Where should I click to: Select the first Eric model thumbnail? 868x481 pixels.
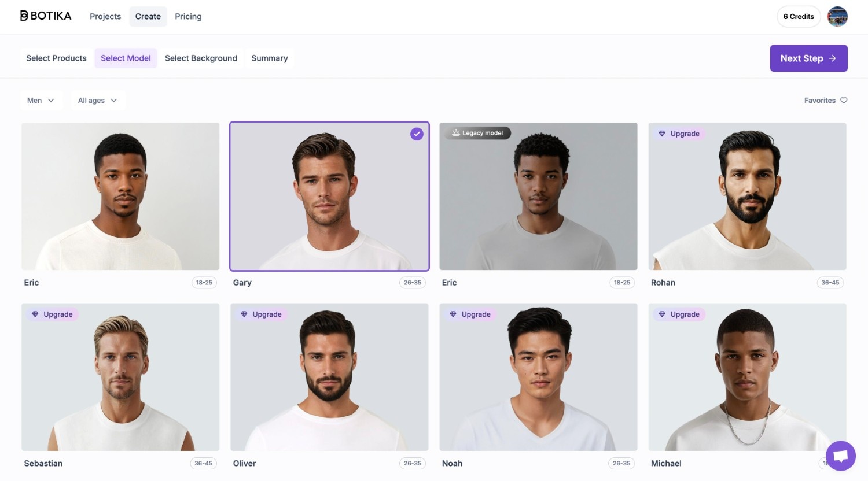coord(120,196)
